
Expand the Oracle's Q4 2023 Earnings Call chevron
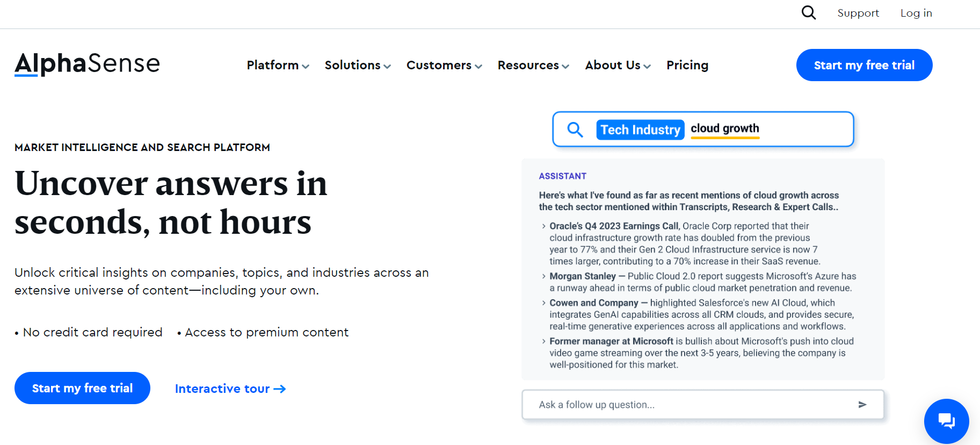(x=543, y=226)
